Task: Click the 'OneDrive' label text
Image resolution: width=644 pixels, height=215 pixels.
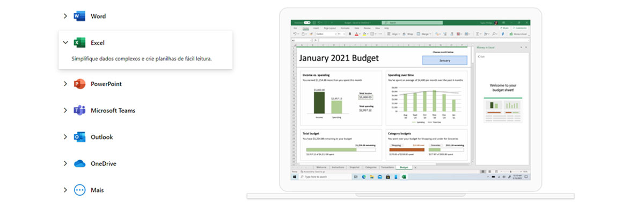Action: pos(104,163)
